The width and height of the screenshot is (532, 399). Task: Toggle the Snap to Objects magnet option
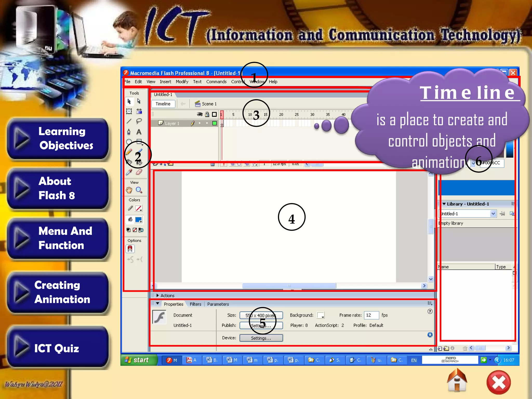[x=130, y=249]
